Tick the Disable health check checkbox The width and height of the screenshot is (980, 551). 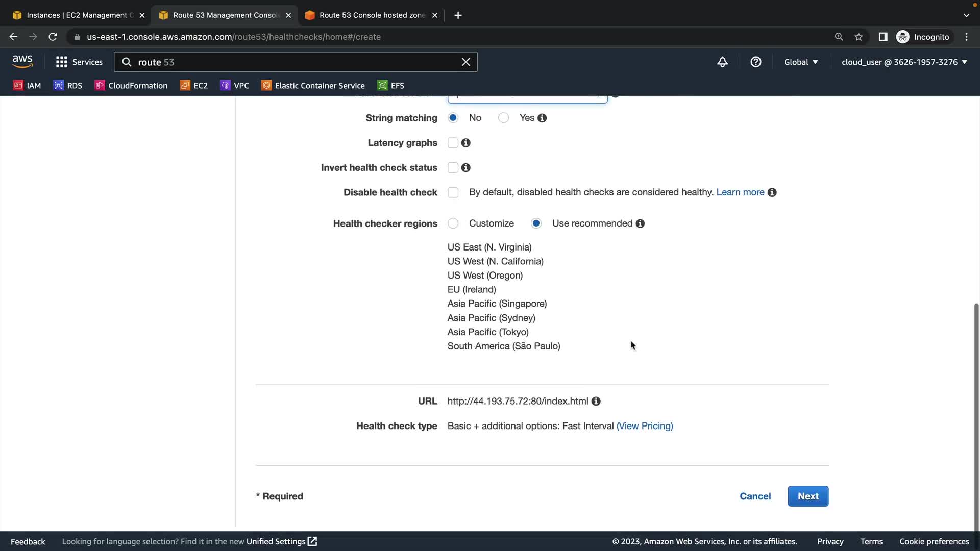click(x=453, y=192)
